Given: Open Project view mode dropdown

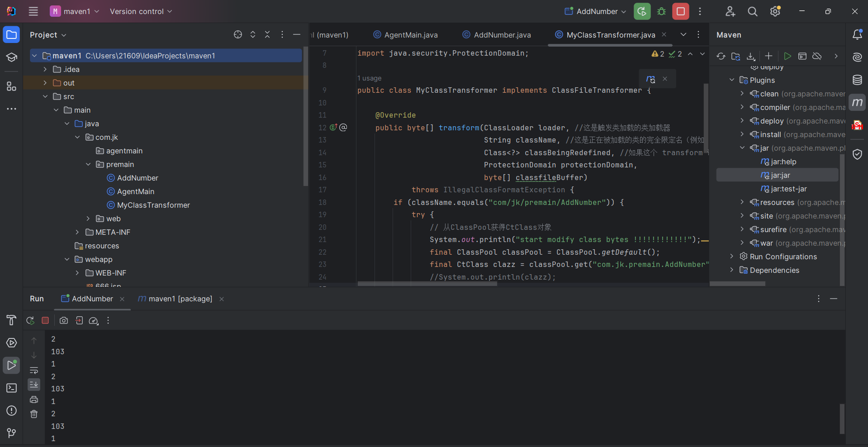Looking at the screenshot, I should (48, 35).
